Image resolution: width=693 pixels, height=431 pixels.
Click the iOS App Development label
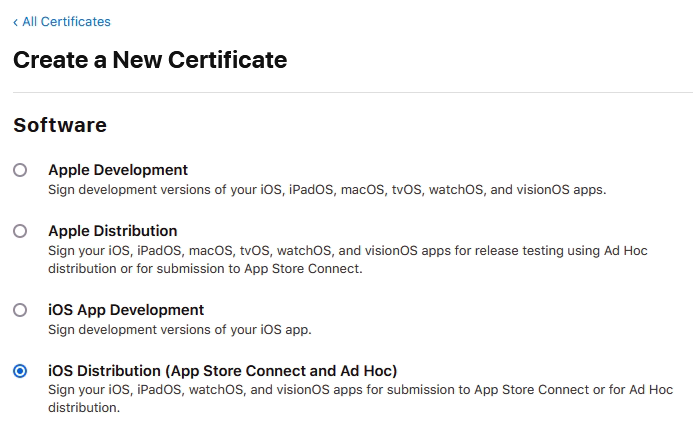(126, 310)
